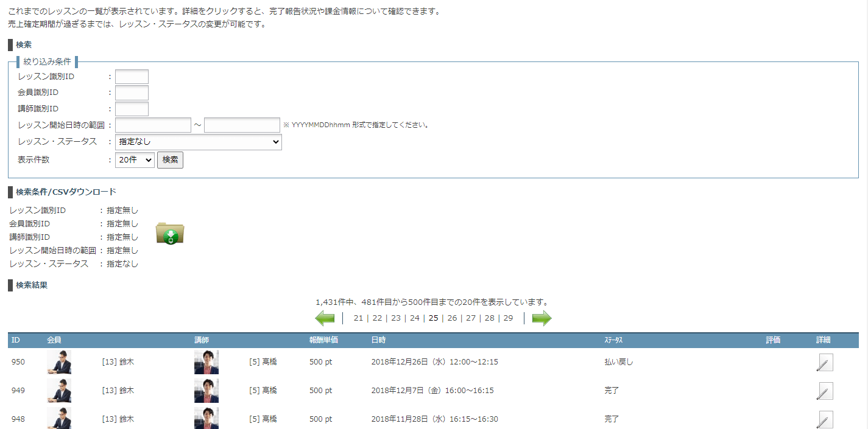
Task: Click the lesson start datetime range start field
Action: click(153, 125)
